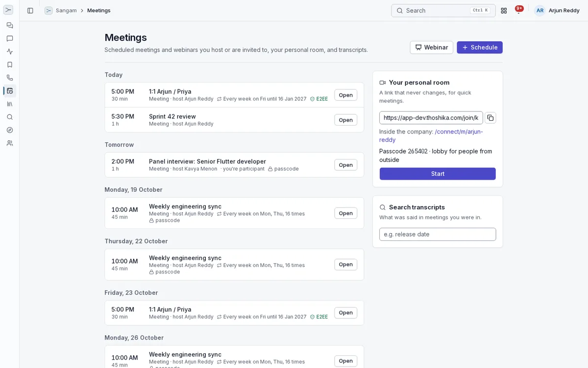Viewport: 588px width, 368px height.
Task: Open the sidebar search magnifier icon
Action: pos(10,117)
